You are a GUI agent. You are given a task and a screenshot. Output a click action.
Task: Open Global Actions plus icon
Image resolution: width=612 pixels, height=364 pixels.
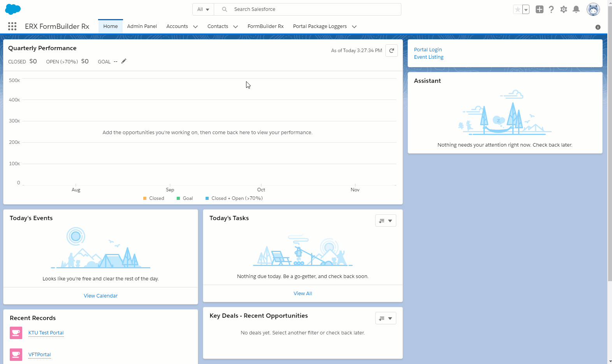(x=539, y=9)
